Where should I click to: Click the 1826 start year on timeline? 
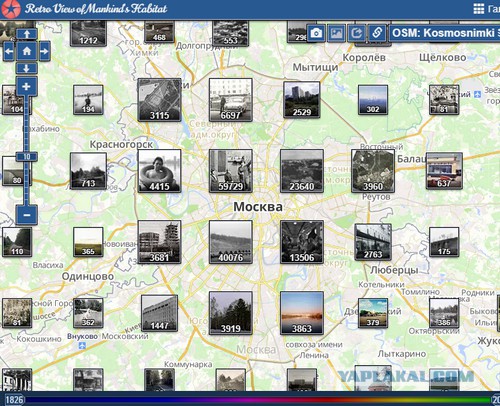click(x=14, y=399)
